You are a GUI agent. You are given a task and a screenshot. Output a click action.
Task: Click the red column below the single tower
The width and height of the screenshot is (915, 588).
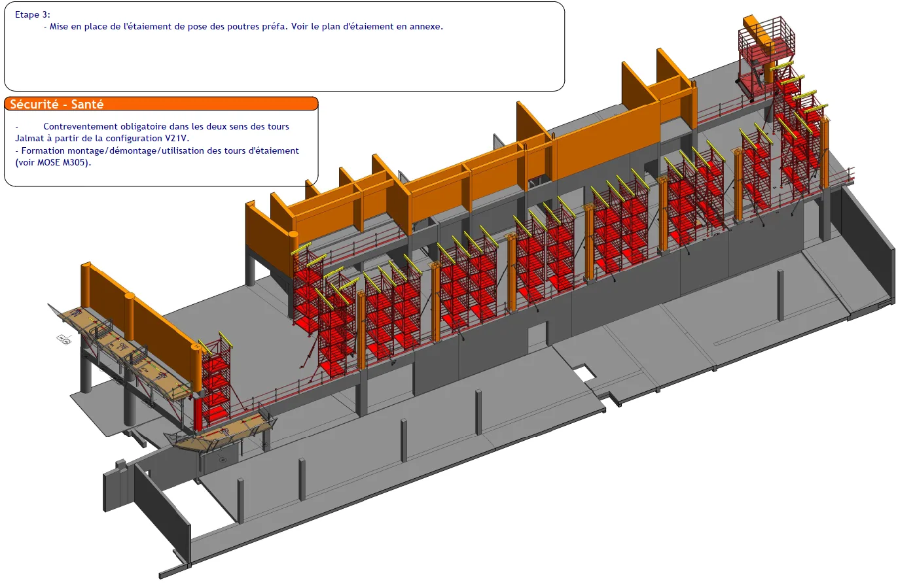(198, 414)
